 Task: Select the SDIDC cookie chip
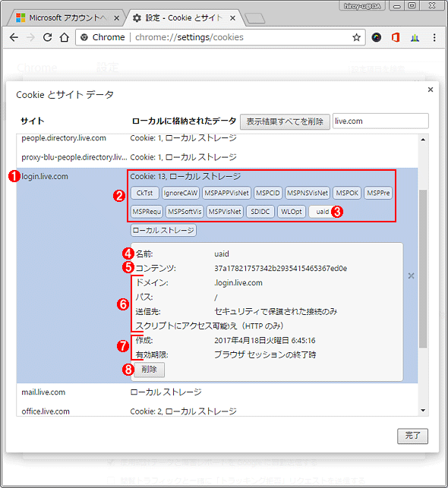[x=260, y=212]
